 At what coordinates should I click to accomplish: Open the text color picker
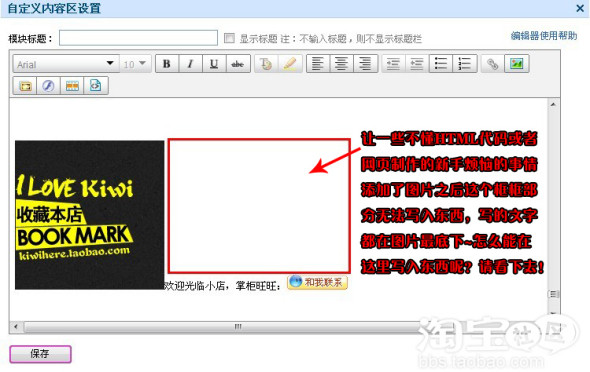266,64
